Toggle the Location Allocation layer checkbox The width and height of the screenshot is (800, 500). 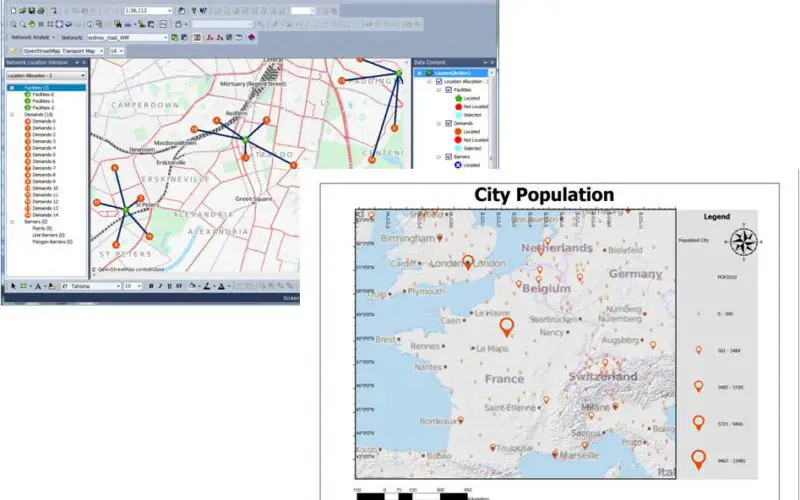click(x=439, y=82)
